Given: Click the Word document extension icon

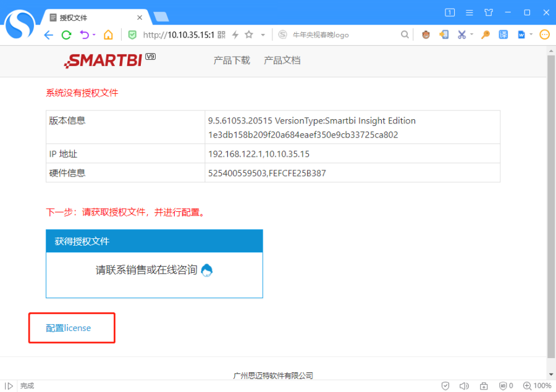Looking at the screenshot, I should point(521,35).
